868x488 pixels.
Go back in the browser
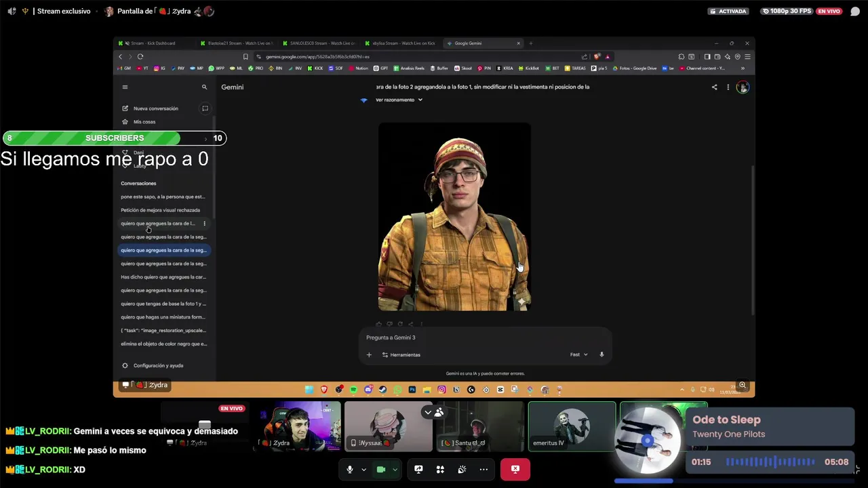tap(121, 56)
